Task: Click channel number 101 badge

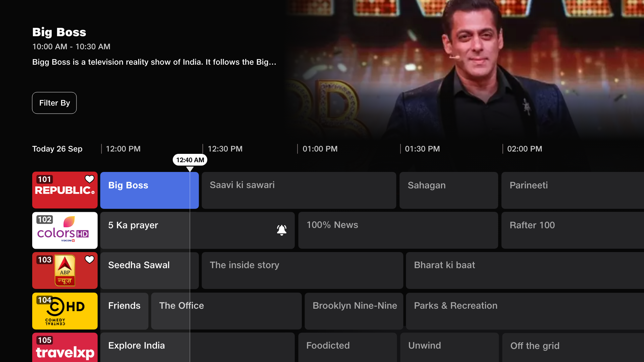Action: 44,179
